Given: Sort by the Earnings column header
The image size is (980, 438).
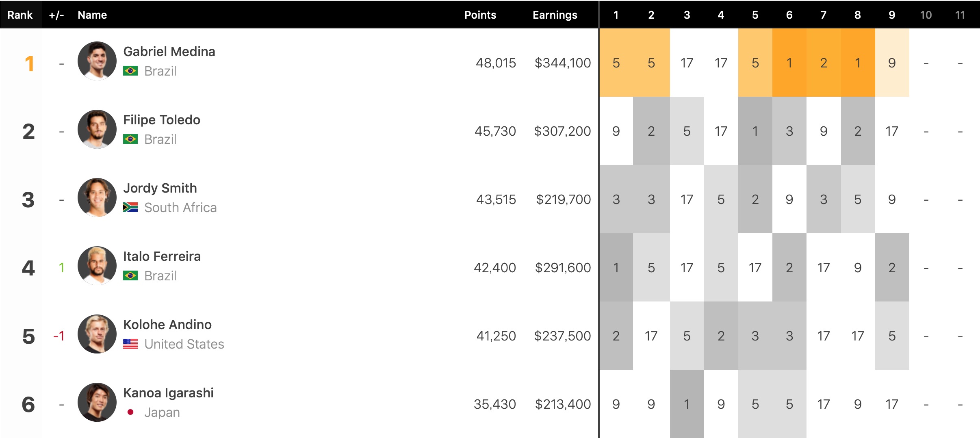Looking at the screenshot, I should tap(555, 15).
